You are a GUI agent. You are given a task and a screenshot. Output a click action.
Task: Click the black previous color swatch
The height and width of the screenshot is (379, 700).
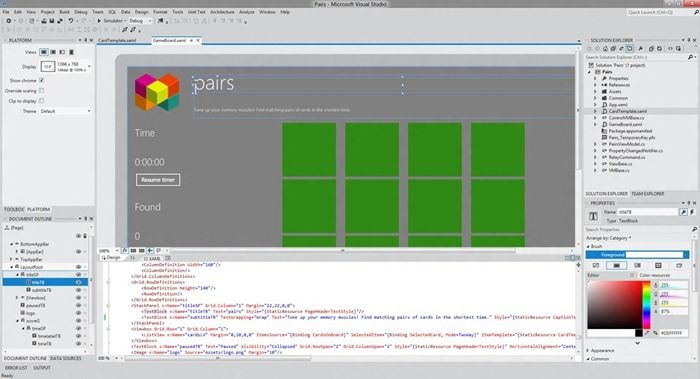(639, 333)
